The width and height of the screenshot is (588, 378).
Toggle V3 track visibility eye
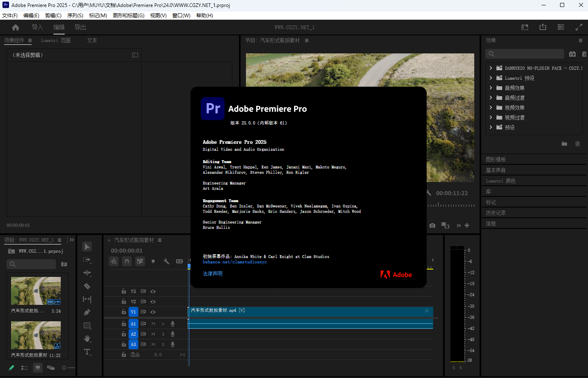tap(153, 291)
